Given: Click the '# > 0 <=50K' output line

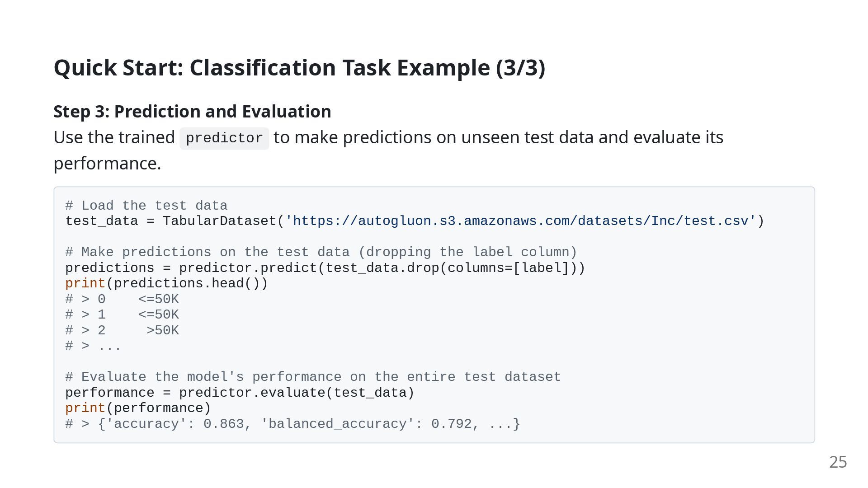Looking at the screenshot, I should coord(122,299).
